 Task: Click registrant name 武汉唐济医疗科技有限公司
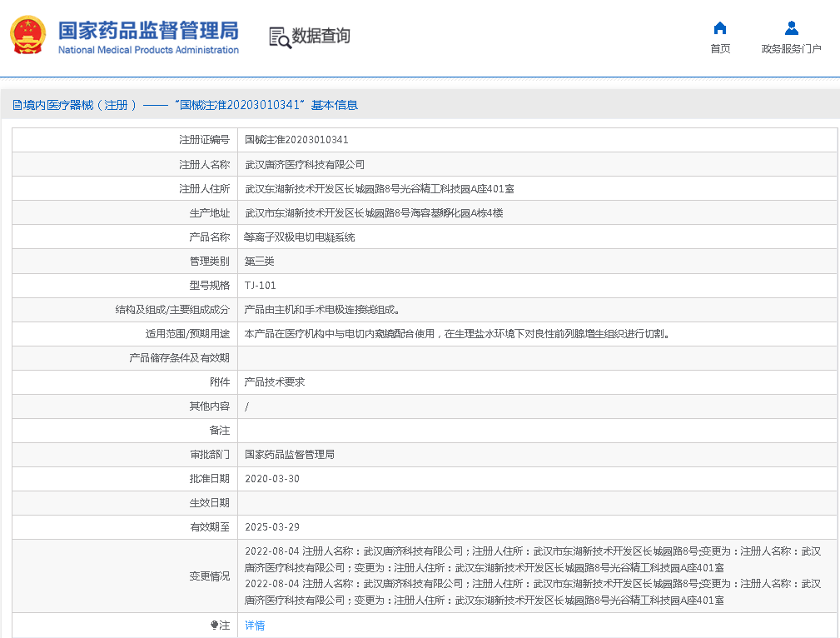pyautogui.click(x=305, y=165)
